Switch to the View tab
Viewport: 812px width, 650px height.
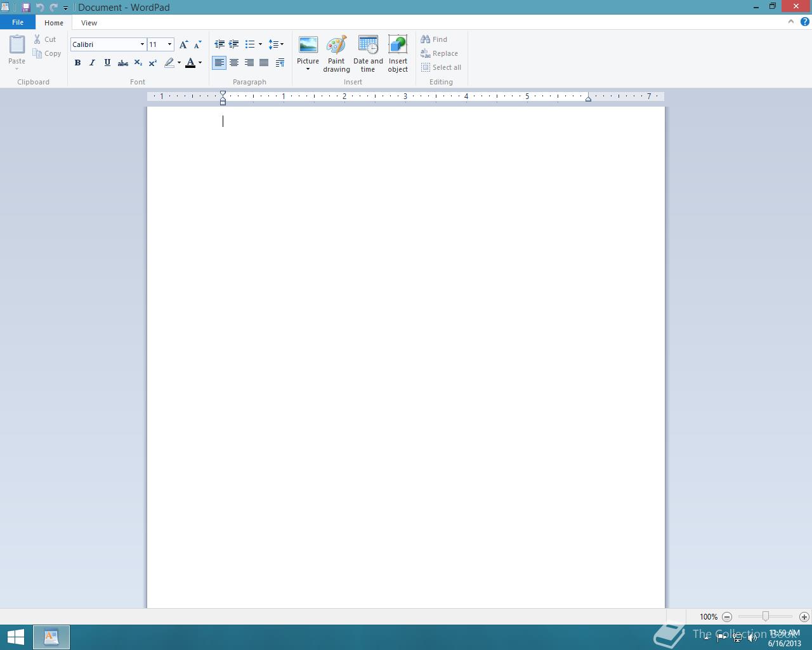(89, 23)
